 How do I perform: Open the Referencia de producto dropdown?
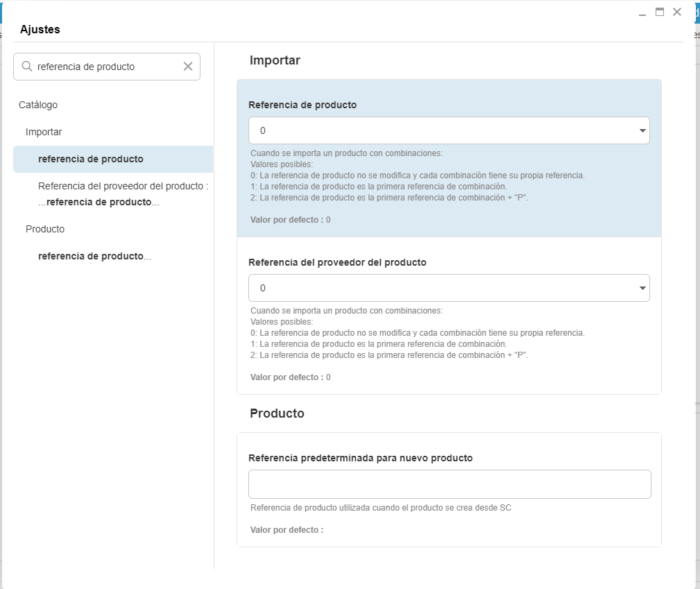tap(449, 130)
